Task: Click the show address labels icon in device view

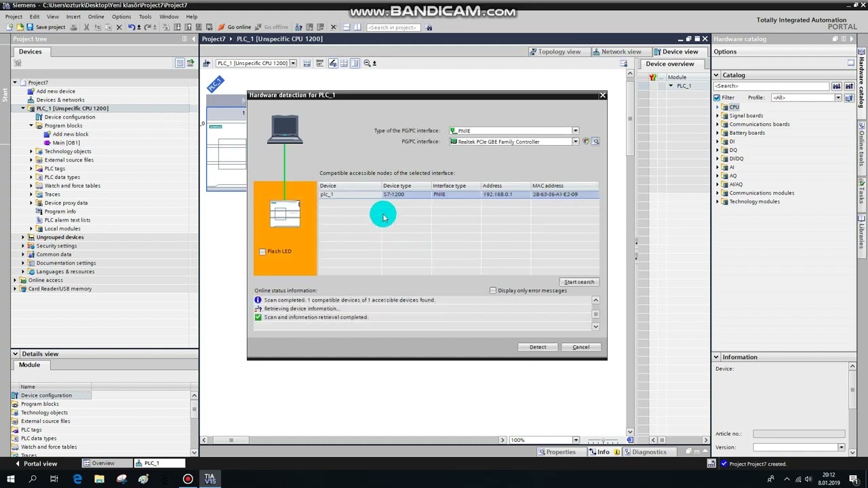Action: [x=333, y=63]
